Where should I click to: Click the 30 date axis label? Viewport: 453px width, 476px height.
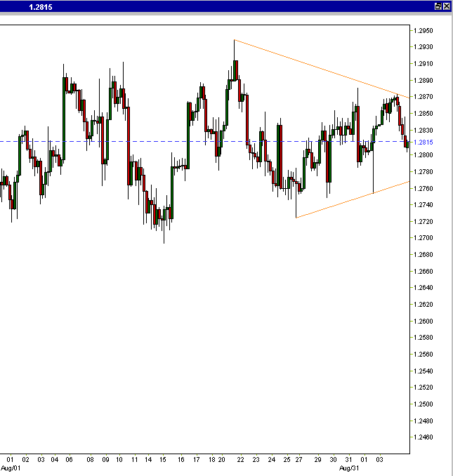[333, 460]
